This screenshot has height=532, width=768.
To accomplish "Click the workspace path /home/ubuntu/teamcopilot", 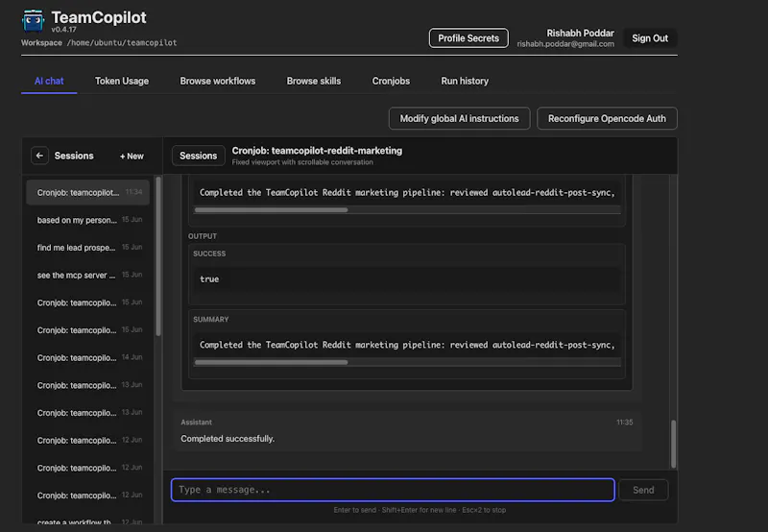I will point(122,42).
